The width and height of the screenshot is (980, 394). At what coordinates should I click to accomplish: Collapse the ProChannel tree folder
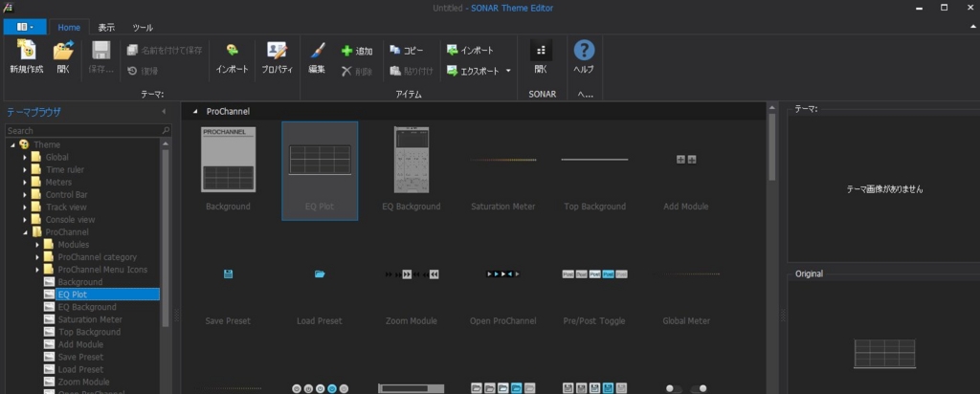point(26,232)
